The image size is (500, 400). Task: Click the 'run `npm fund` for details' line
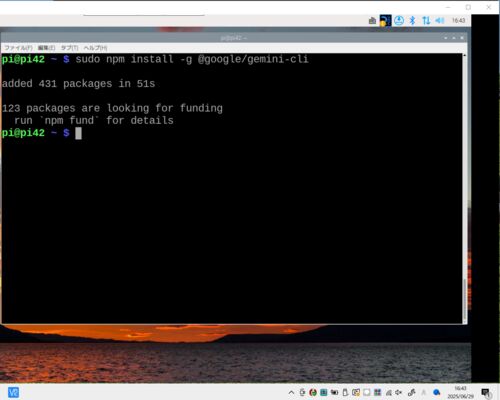pos(94,120)
